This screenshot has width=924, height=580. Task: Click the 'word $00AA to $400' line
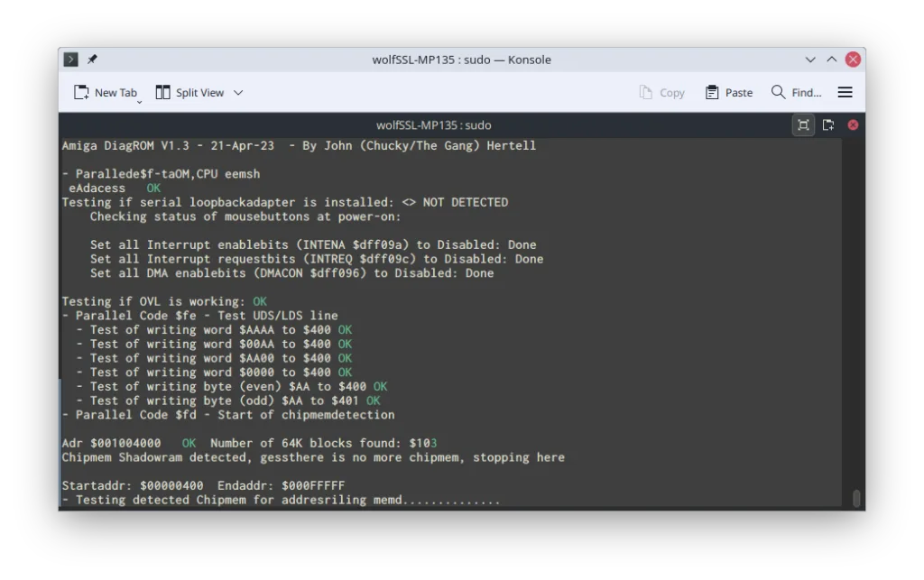coord(214,344)
